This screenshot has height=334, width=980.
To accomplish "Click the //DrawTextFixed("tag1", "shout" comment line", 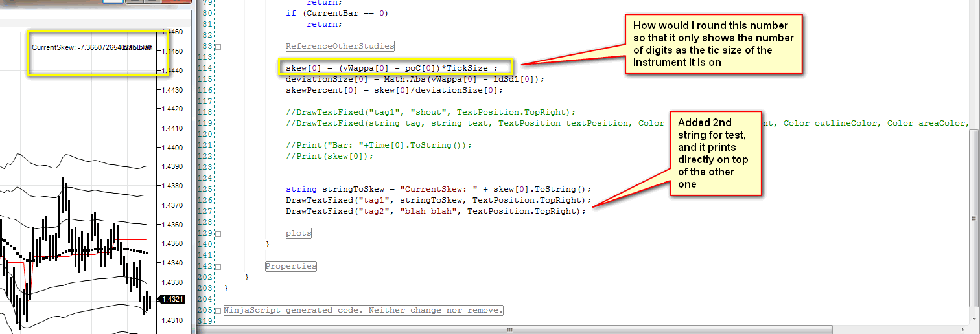I will coord(430,112).
